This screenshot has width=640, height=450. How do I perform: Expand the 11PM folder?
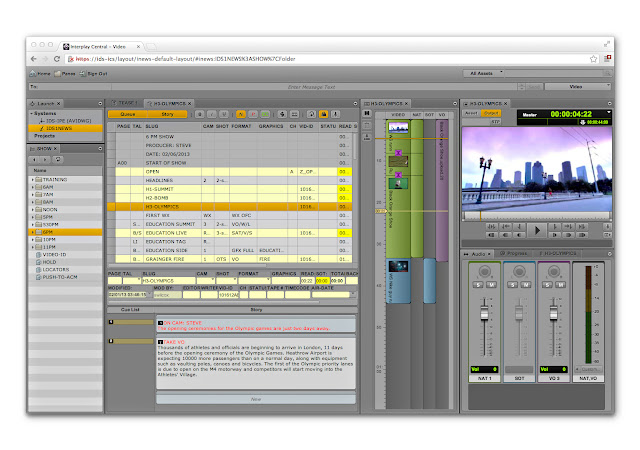tap(33, 247)
